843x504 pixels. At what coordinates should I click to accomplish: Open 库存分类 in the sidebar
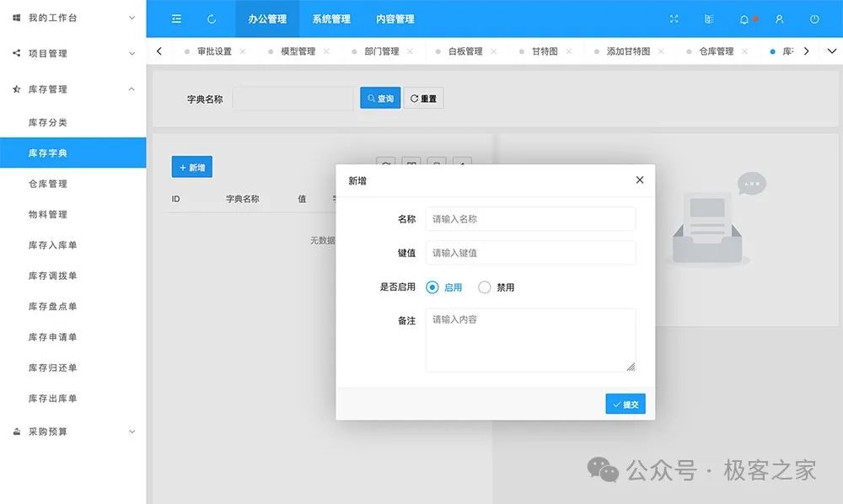pyautogui.click(x=73, y=122)
